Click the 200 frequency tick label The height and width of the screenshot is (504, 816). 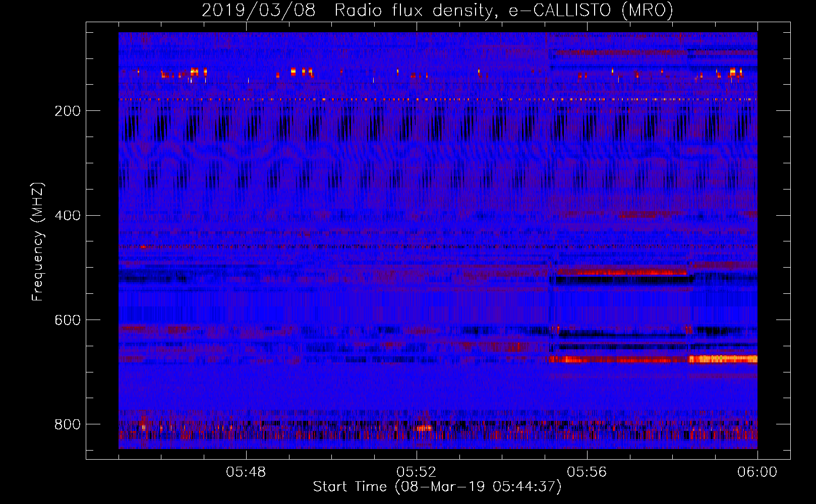[67, 111]
